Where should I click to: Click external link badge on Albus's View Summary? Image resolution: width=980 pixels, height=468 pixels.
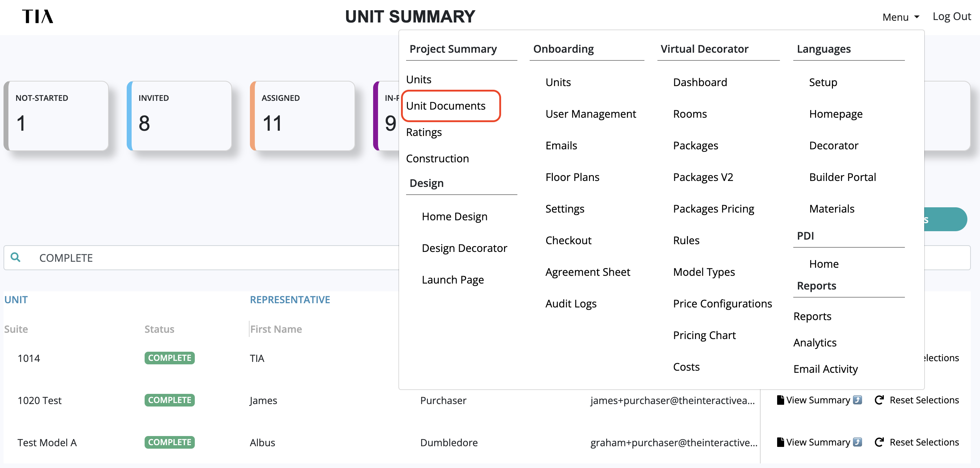pos(857,442)
